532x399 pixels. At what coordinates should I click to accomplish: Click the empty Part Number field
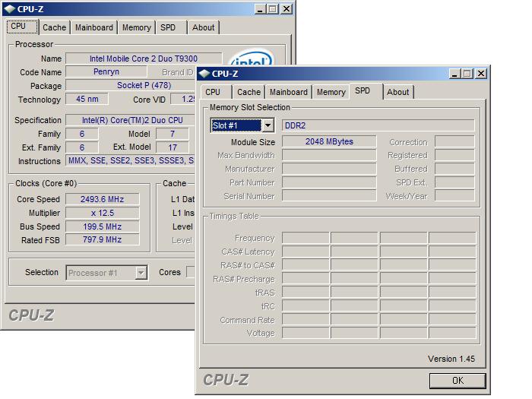pyautogui.click(x=329, y=182)
